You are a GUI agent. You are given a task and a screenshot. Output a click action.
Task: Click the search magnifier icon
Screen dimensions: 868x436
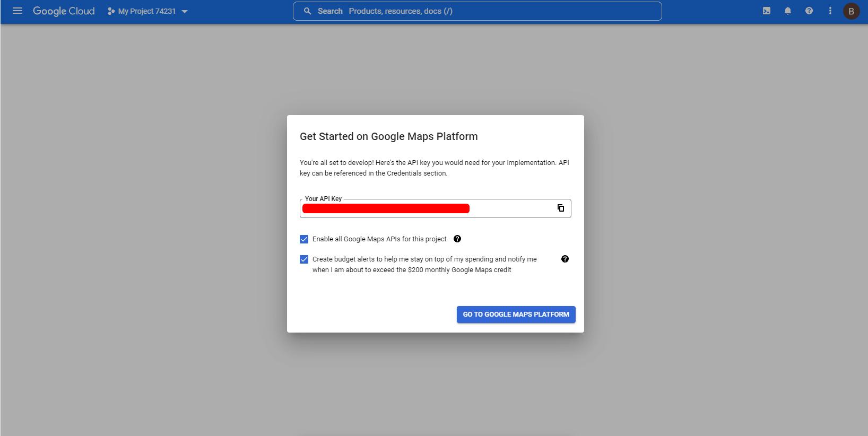click(x=307, y=11)
